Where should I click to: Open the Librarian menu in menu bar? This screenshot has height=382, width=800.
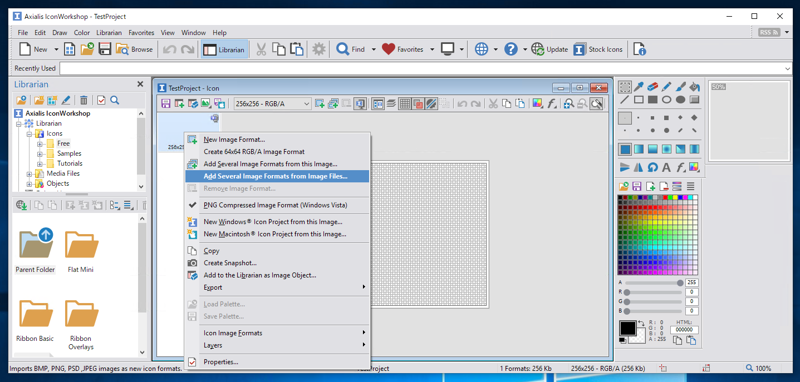tap(109, 33)
